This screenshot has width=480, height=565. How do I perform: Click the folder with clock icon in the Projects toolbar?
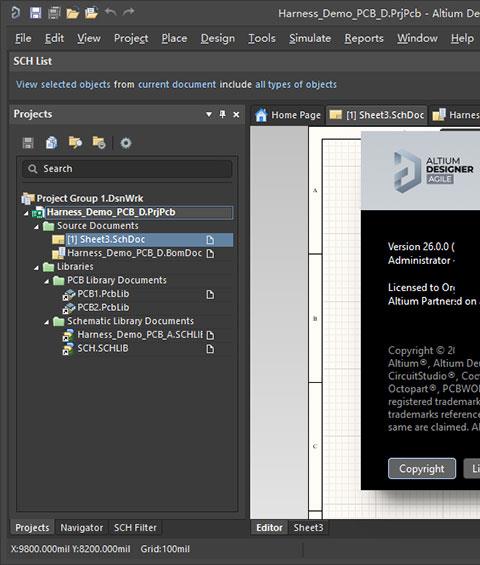point(99,143)
